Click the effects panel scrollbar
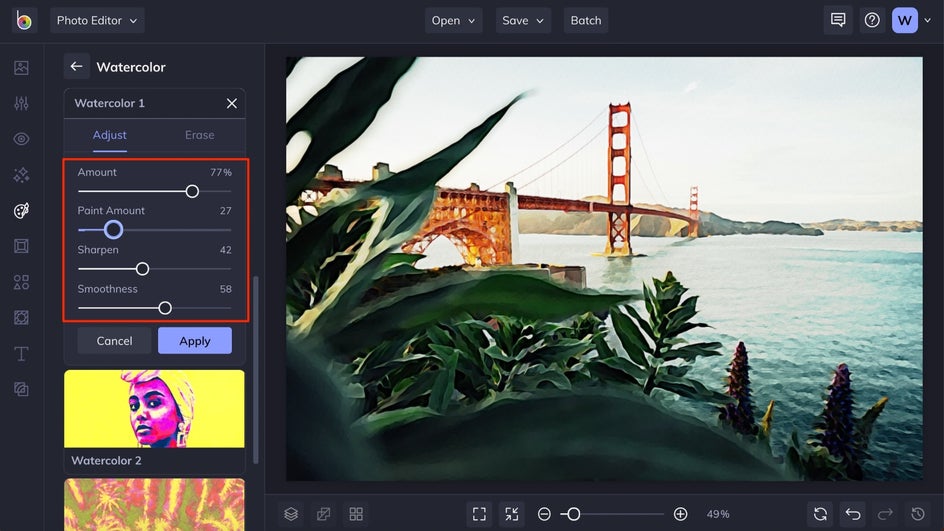Screen dimensions: 944x531 click(256, 370)
